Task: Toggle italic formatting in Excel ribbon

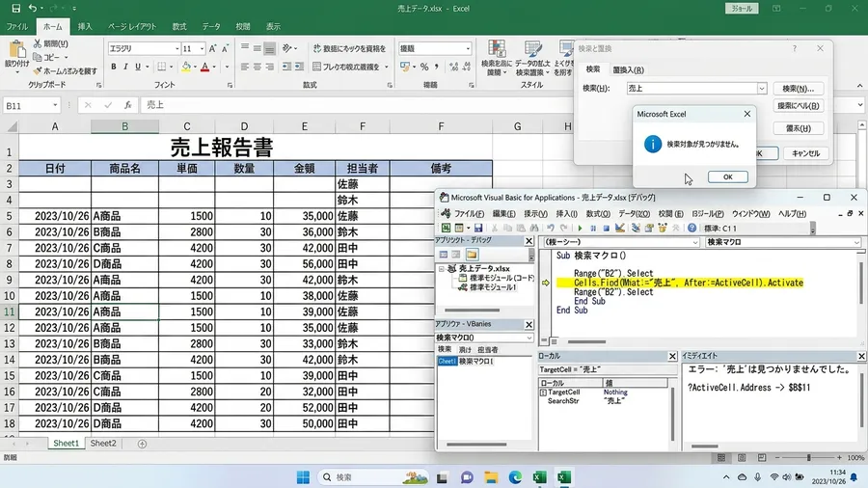Action: pyautogui.click(x=125, y=67)
